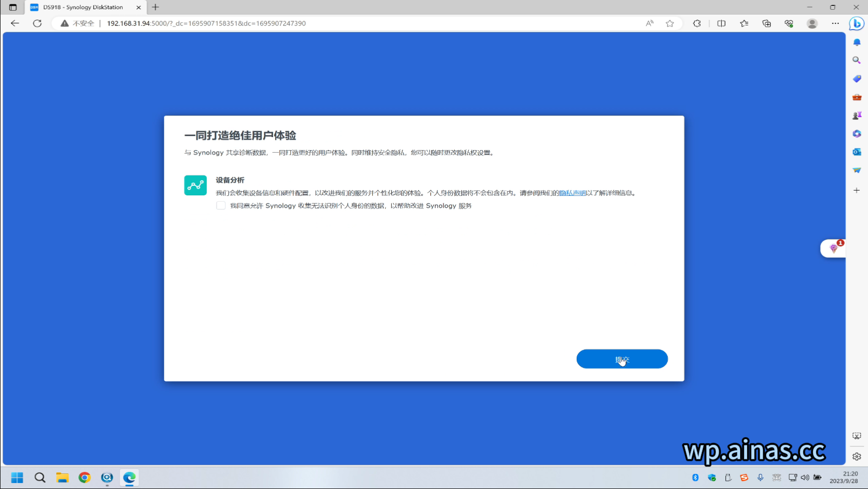Select the DS918 Synology DiskStation tab

[84, 7]
